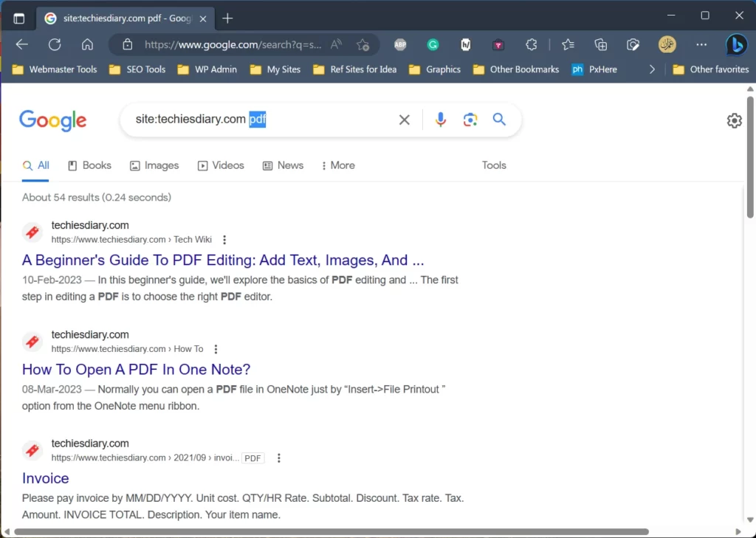756x538 pixels.
Task: Open the browser home page
Action: pyautogui.click(x=87, y=45)
